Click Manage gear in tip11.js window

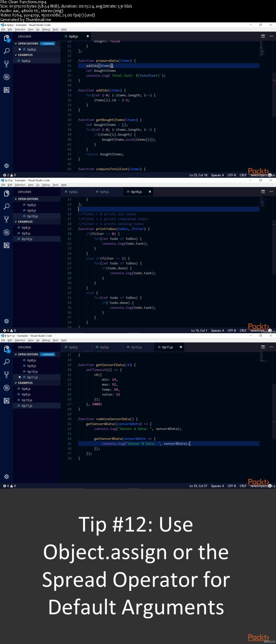(6, 476)
